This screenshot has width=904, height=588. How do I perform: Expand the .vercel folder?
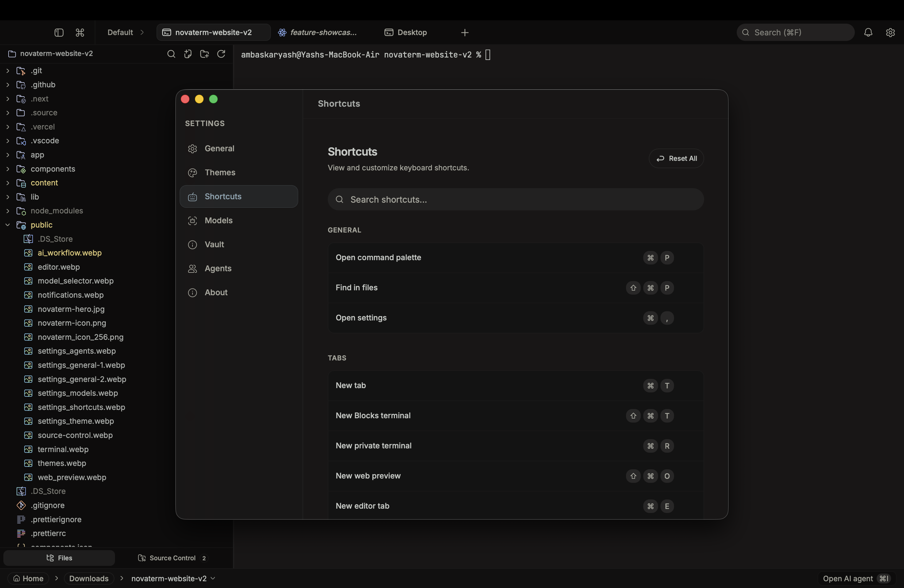[x=8, y=127]
